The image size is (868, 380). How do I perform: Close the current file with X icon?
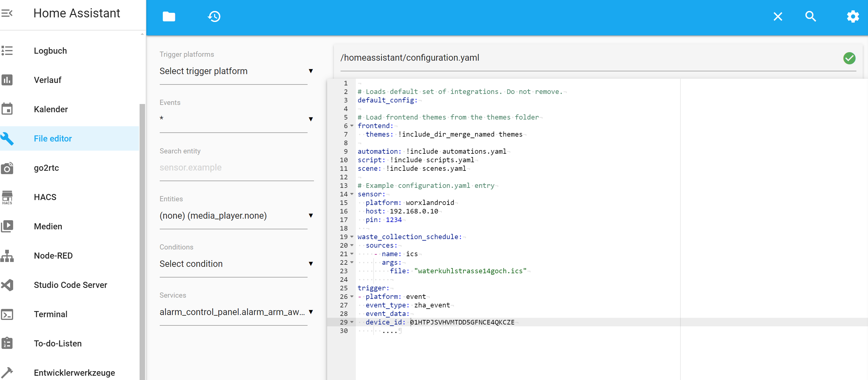(x=778, y=16)
